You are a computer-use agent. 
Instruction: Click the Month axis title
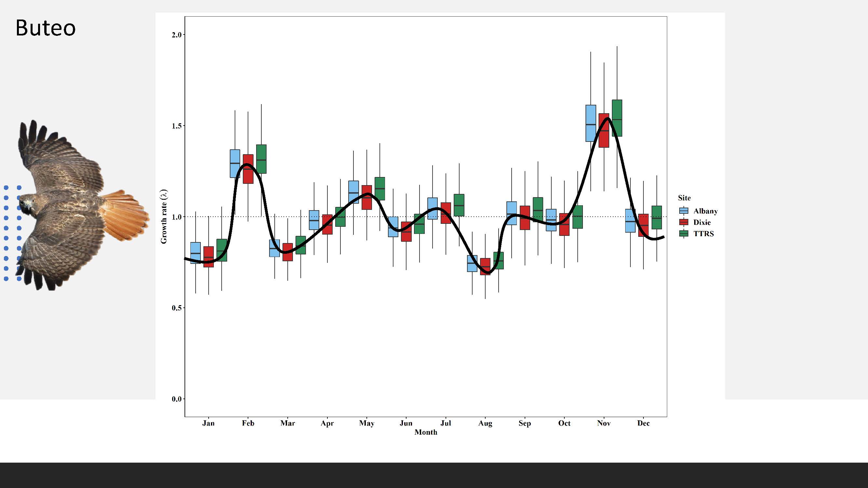point(426,432)
